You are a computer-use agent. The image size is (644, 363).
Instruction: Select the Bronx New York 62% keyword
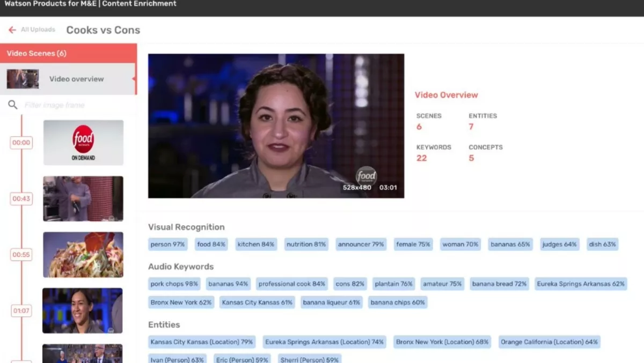(x=181, y=302)
